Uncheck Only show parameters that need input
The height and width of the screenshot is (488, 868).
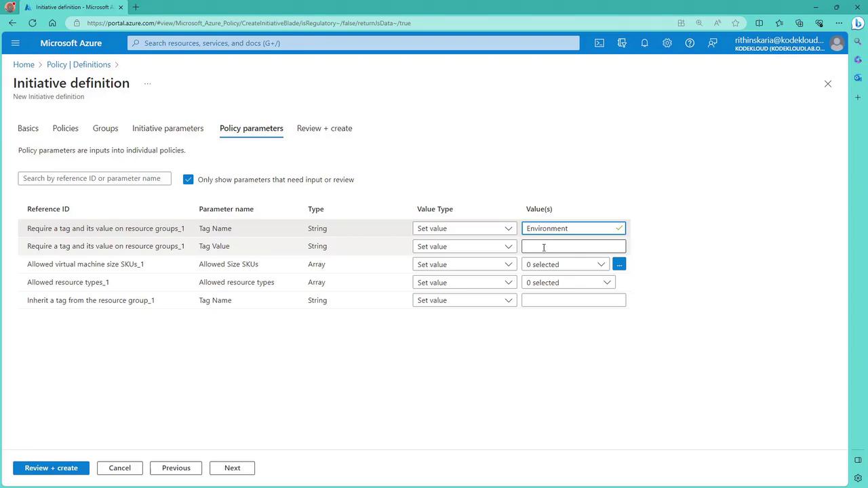point(189,180)
